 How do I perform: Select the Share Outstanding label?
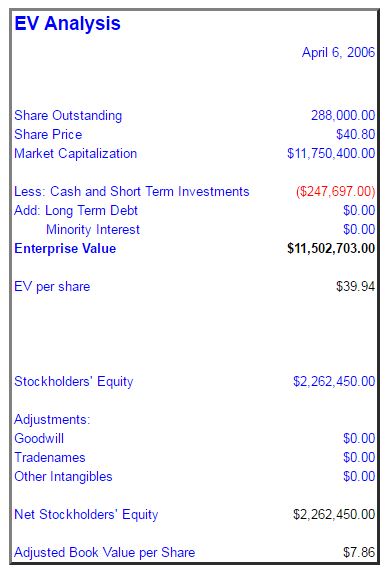pos(68,115)
